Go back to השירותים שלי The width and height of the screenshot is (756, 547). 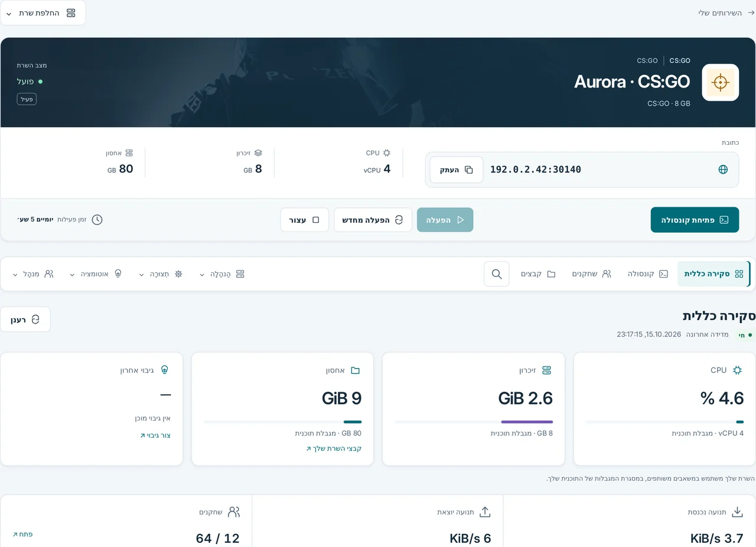(x=726, y=12)
